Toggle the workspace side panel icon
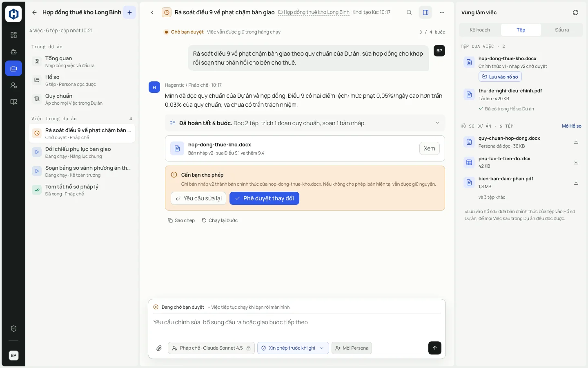588x368 pixels. coord(425,13)
